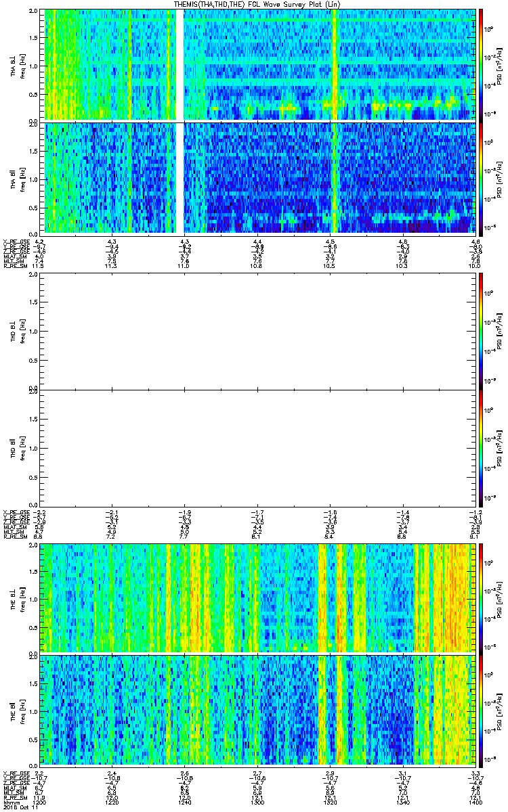
Task: Click the "1340" time tick label
Action: pos(402,801)
